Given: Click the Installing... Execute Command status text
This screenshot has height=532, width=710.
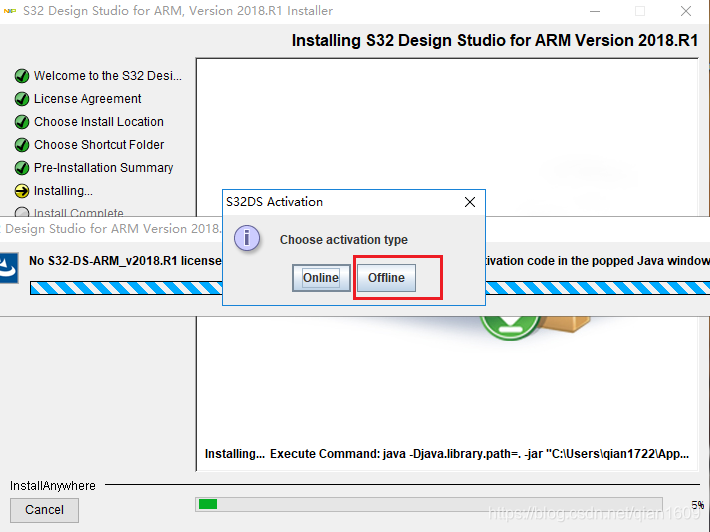Looking at the screenshot, I should coord(446,454).
